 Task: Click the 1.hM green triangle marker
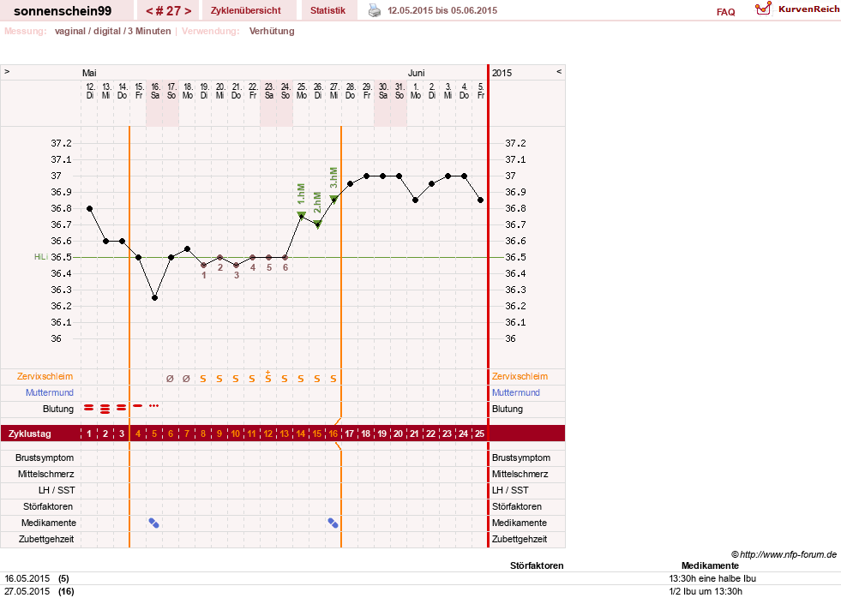pyautogui.click(x=302, y=216)
